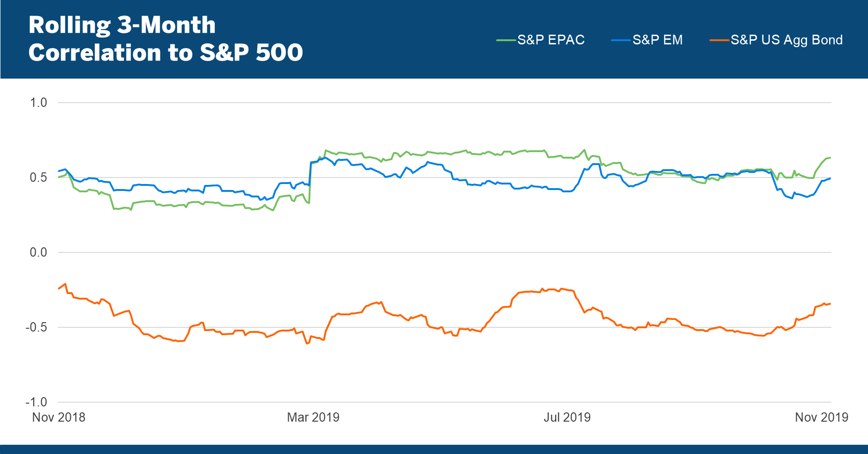Screen dimensions: 868x454
Task: Select the Nov 2019 x-axis date label
Action: click(821, 417)
